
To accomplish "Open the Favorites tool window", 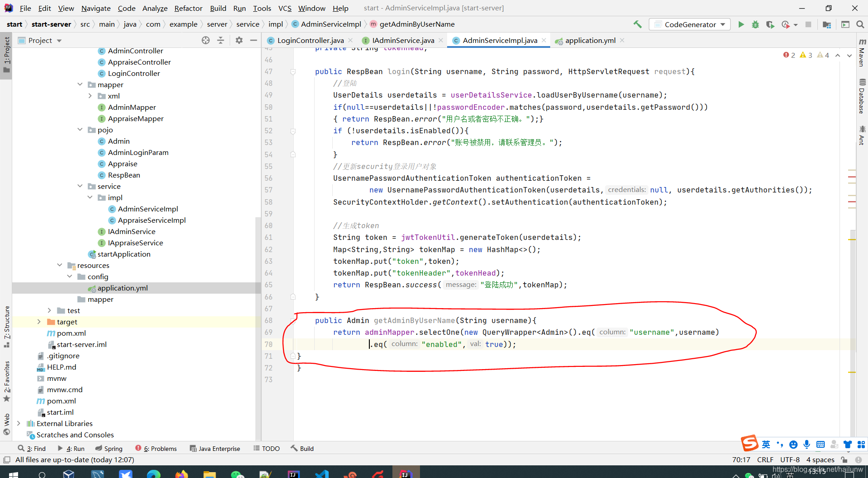I will 6,381.
